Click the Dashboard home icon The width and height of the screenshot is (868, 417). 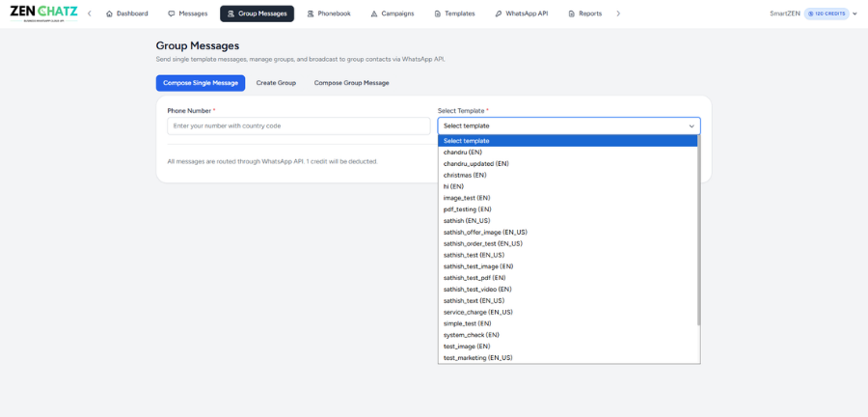tap(109, 14)
